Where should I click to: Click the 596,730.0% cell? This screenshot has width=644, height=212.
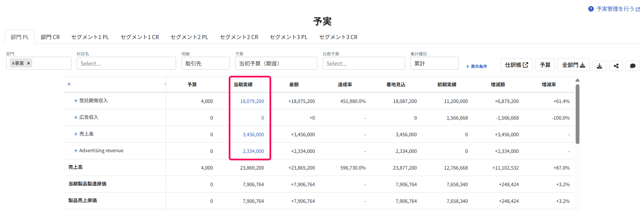tap(353, 168)
